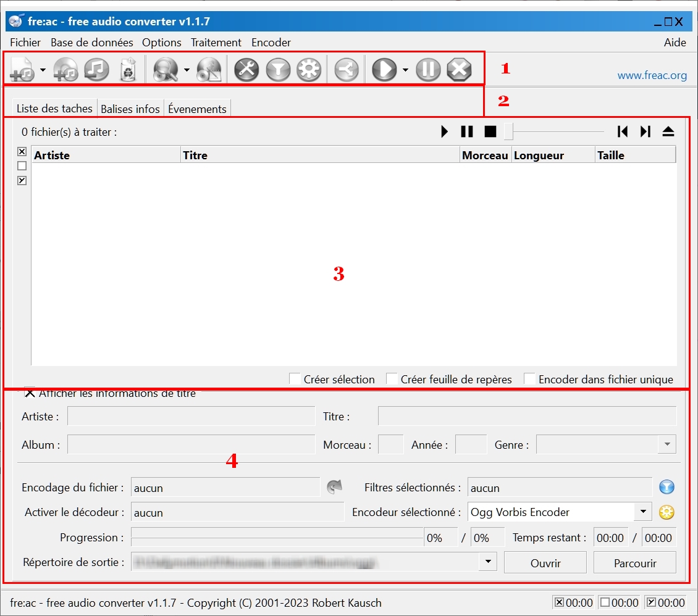698x616 pixels.
Task: Open the Encoder menu
Action: [x=271, y=42]
